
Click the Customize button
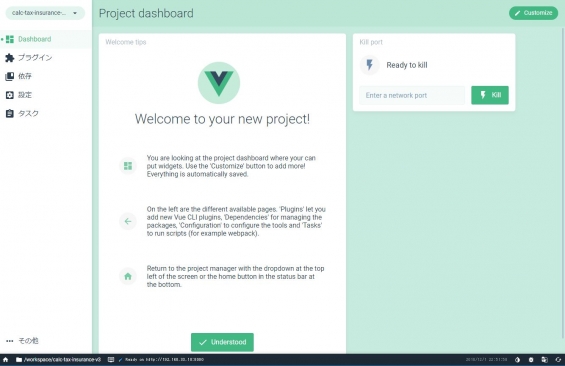(x=533, y=13)
